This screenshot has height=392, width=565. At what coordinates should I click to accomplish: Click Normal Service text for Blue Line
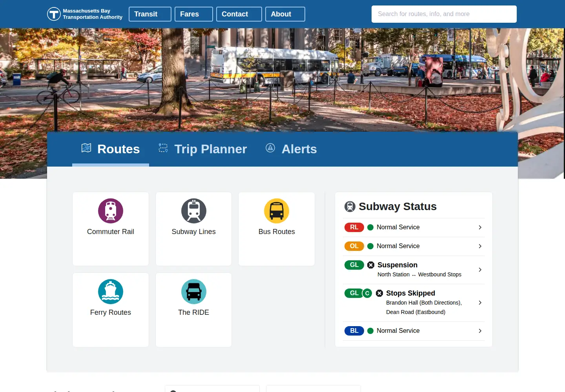point(398,331)
